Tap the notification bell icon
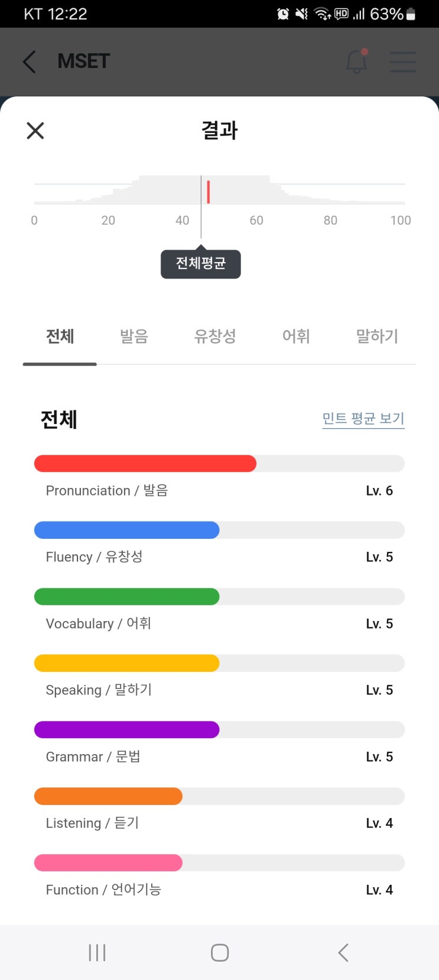 (x=356, y=61)
